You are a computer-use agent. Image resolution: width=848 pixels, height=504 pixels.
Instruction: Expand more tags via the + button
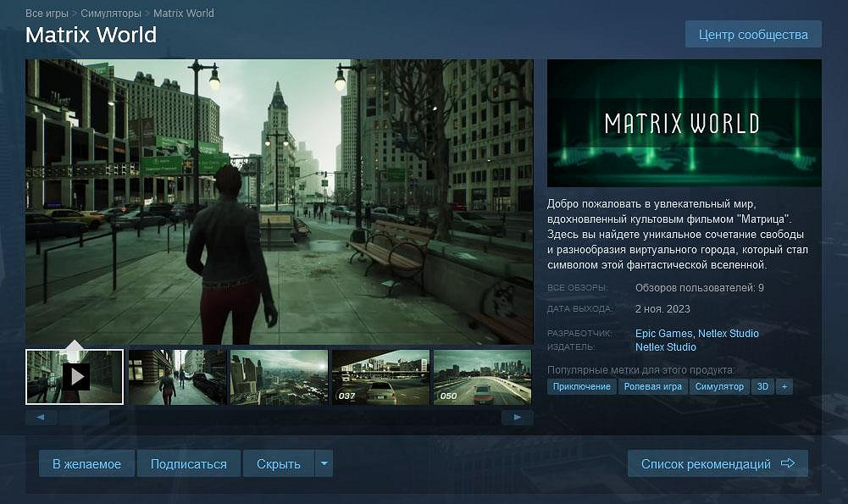tap(784, 386)
